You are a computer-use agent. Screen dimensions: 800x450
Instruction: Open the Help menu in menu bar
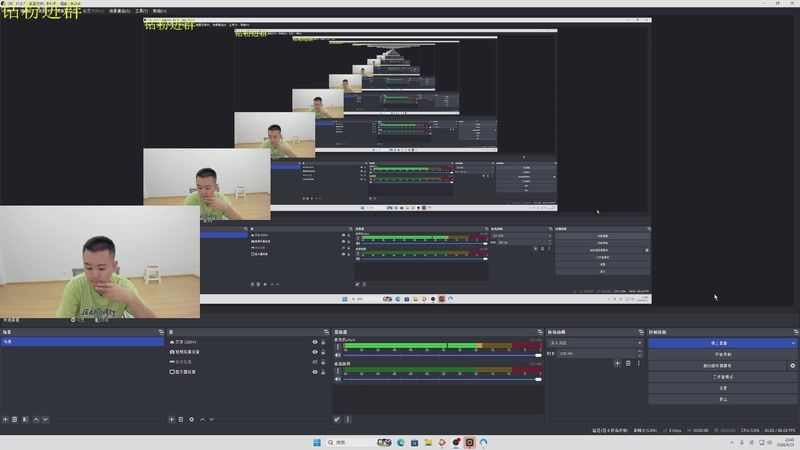(x=160, y=11)
